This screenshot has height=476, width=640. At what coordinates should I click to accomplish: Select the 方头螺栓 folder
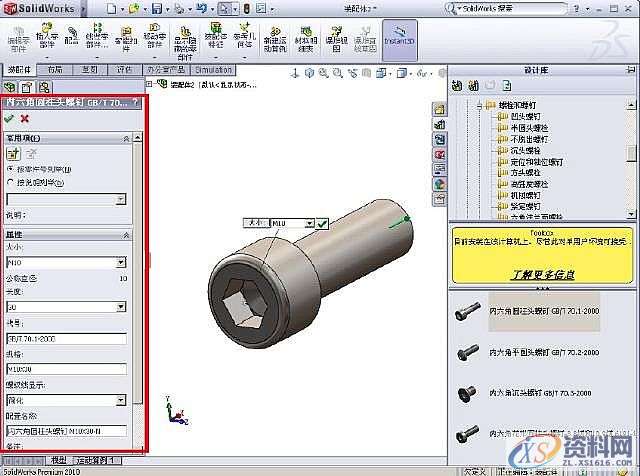point(525,173)
